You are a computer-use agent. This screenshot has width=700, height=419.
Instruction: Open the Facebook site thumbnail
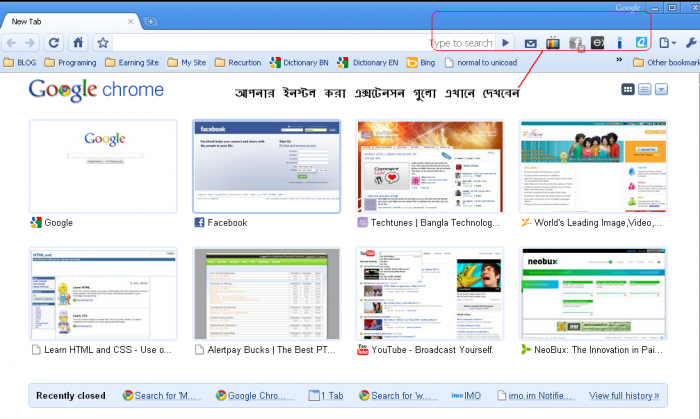click(x=267, y=166)
